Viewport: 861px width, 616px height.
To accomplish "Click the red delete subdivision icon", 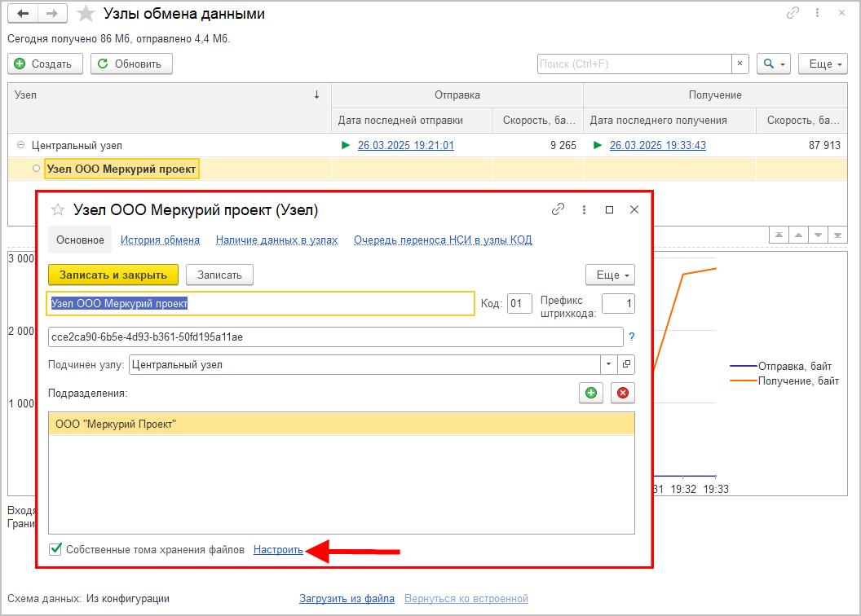I will 623,393.
